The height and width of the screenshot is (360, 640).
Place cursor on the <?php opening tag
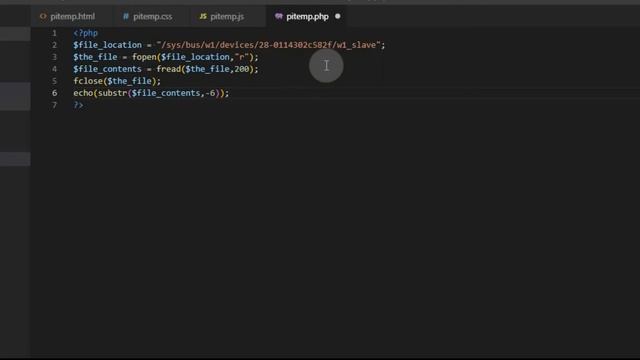85,33
